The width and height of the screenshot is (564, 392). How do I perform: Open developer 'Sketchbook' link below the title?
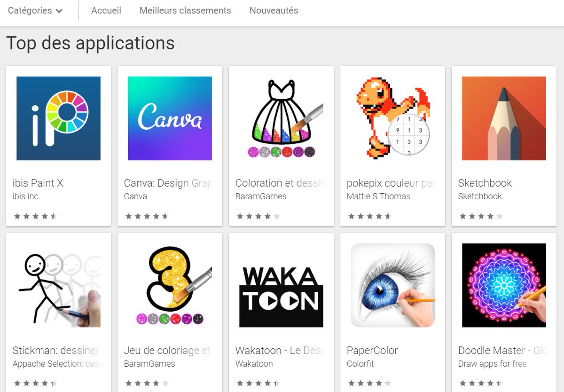point(480,196)
